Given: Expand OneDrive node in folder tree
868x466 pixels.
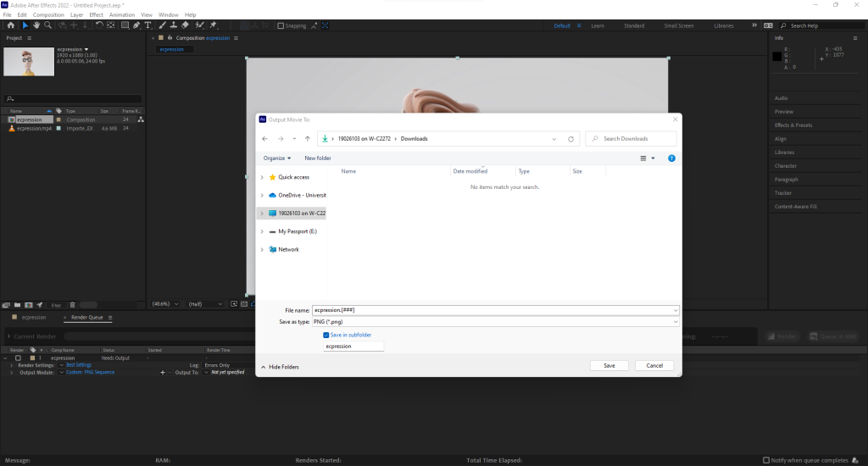Looking at the screenshot, I should tap(262, 196).
